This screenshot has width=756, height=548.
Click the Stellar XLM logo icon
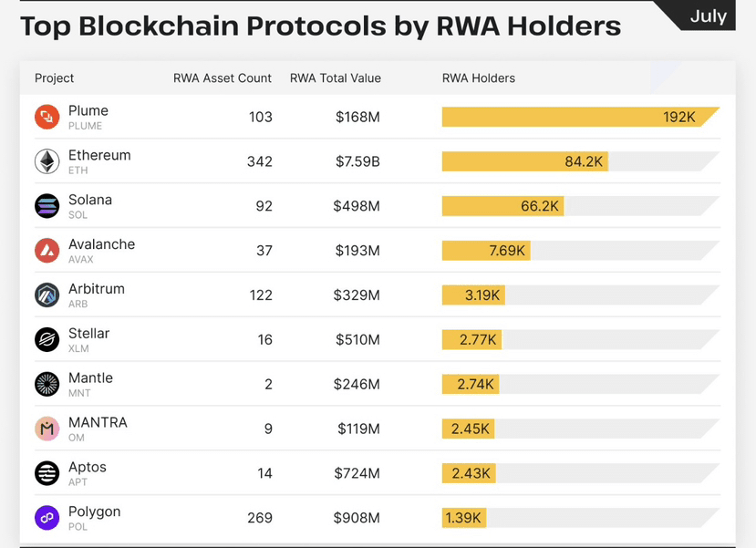point(47,340)
